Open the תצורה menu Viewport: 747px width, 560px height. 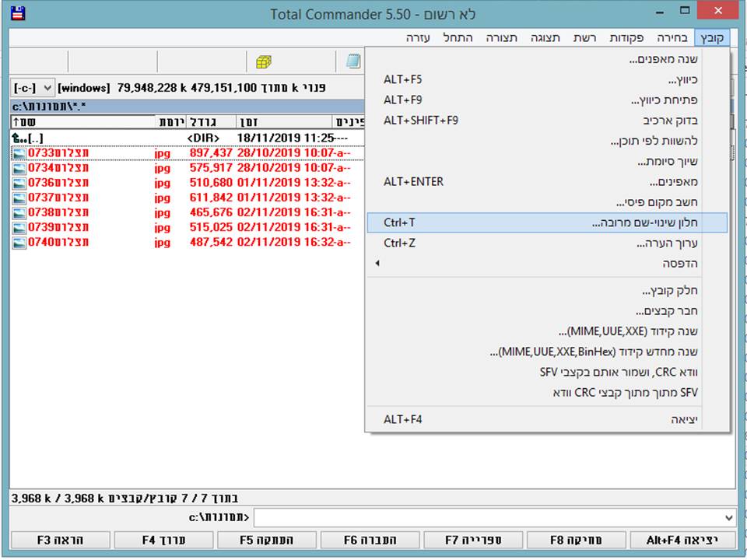tap(502, 37)
